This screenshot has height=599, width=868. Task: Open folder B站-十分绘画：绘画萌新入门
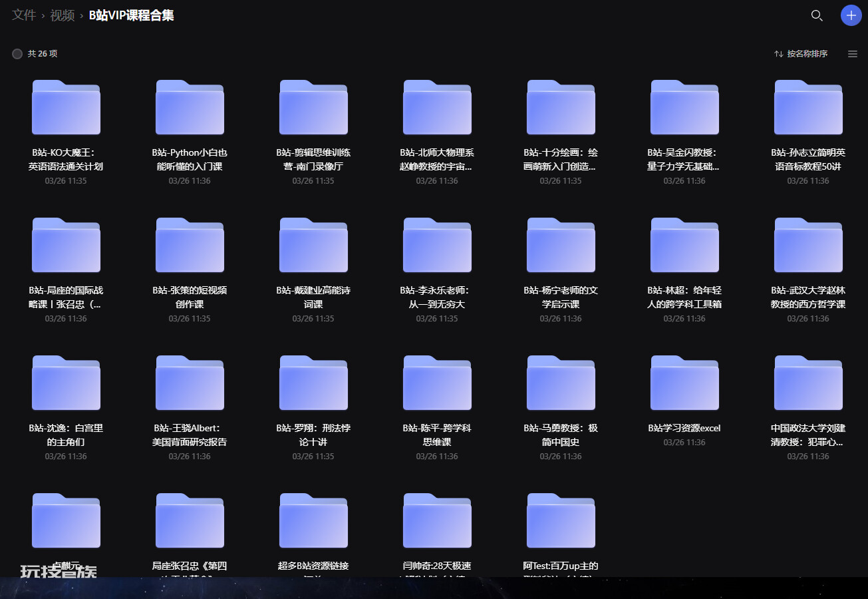[561, 107]
